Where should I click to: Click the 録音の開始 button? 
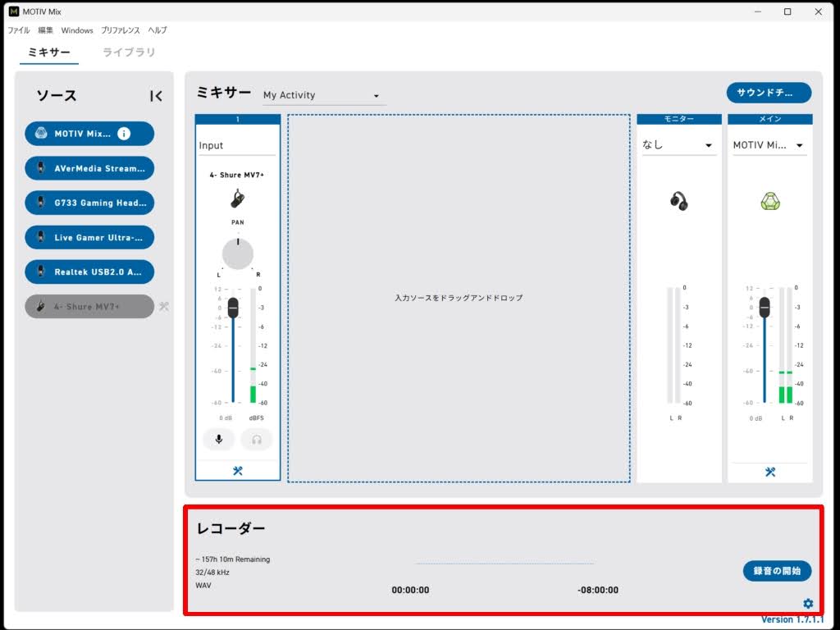(x=777, y=571)
